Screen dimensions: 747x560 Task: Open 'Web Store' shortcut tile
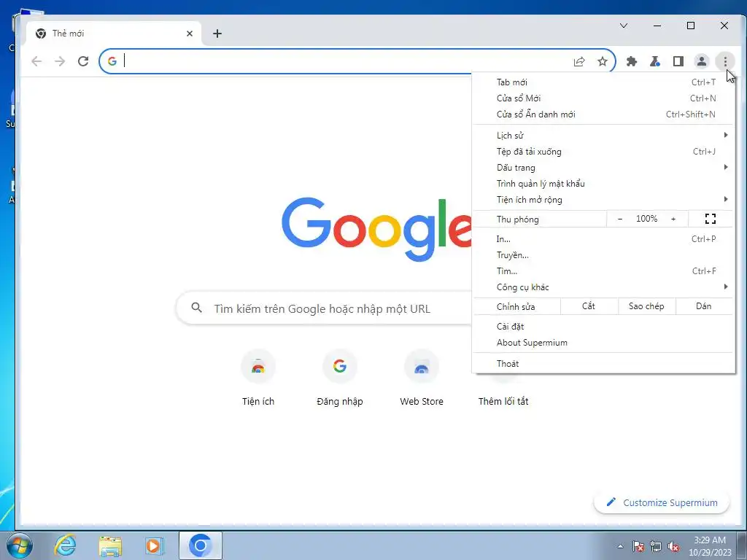coord(422,378)
